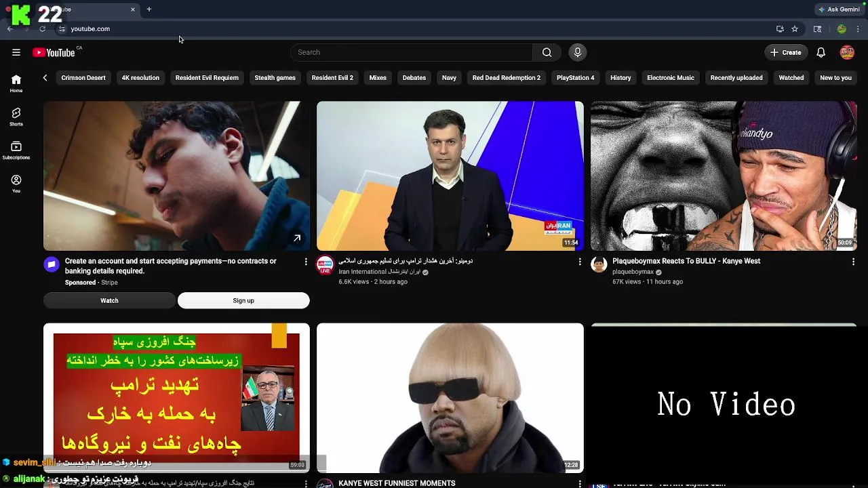The height and width of the screenshot is (488, 868).
Task: Go back in browser
Action: pyautogui.click(x=10, y=29)
